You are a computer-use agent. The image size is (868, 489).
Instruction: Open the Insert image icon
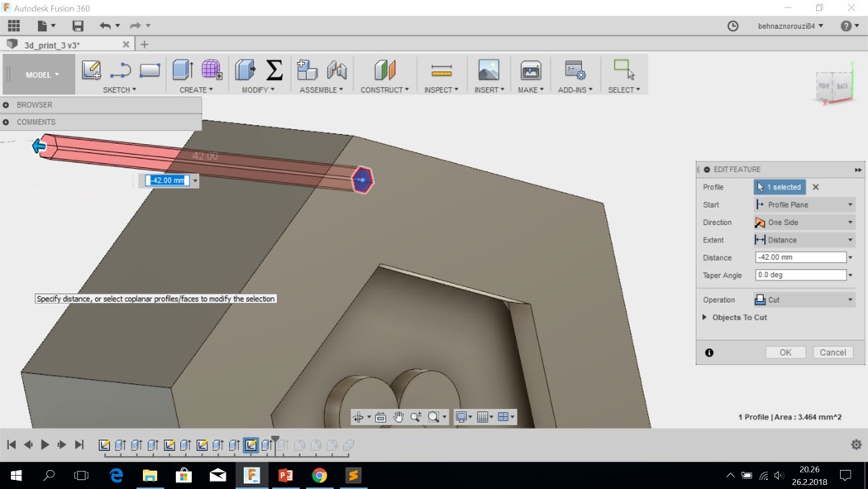[x=489, y=70]
